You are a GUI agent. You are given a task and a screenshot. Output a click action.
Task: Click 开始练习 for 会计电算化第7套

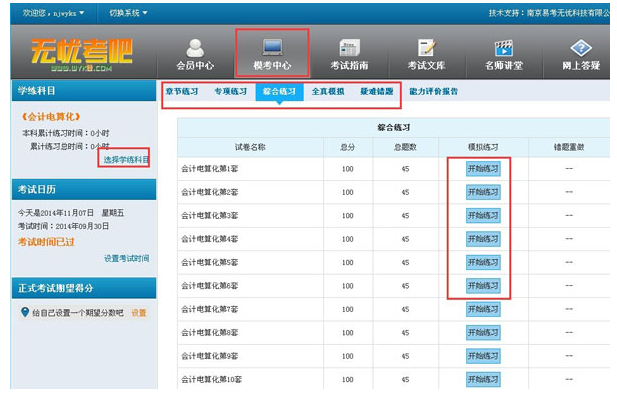pos(483,309)
